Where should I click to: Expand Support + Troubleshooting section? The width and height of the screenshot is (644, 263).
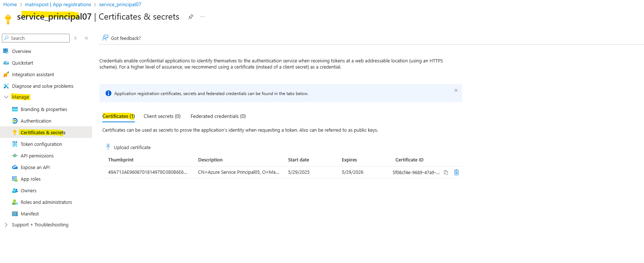pyautogui.click(x=6, y=225)
